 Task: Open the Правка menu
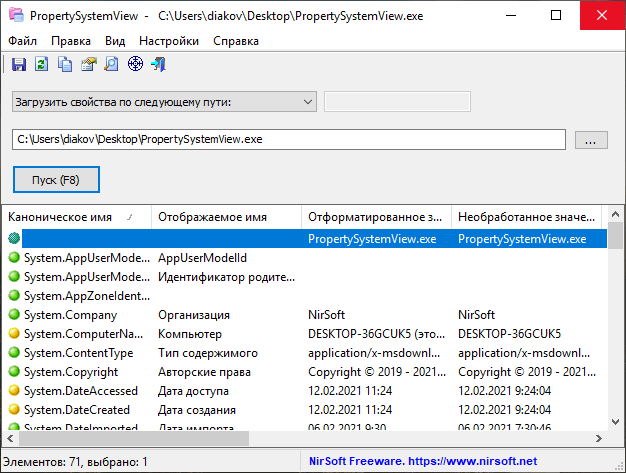point(71,41)
